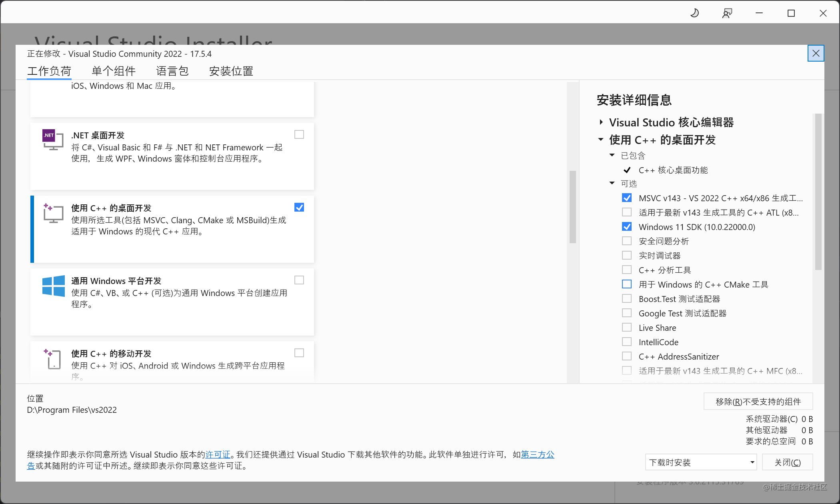Enable the Live Share component

626,327
